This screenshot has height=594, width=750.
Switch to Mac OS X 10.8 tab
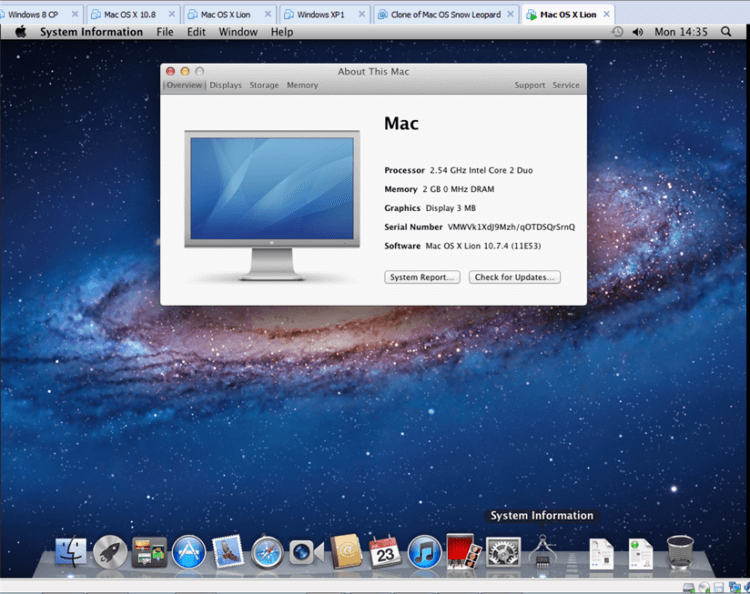tap(133, 14)
